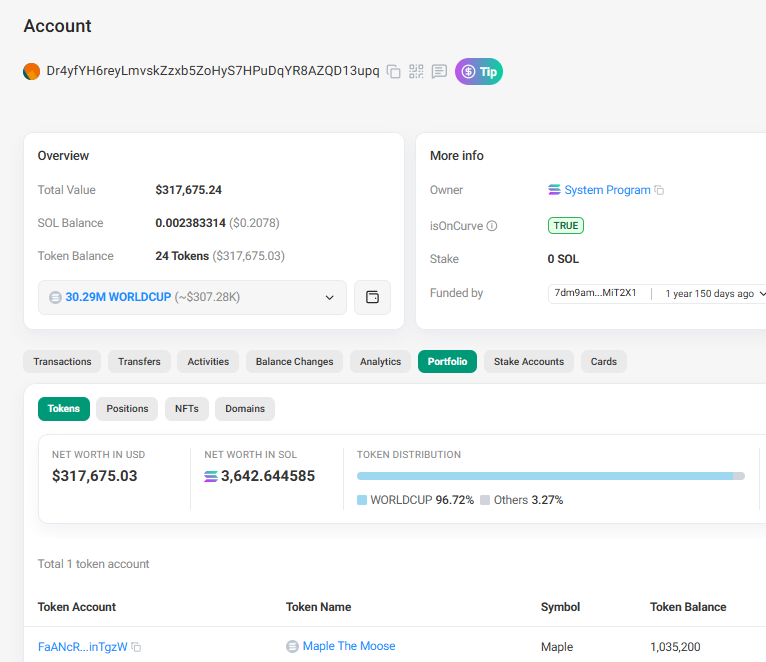Open the wallet icon button in Overview
The height and width of the screenshot is (662, 766).
point(372,297)
